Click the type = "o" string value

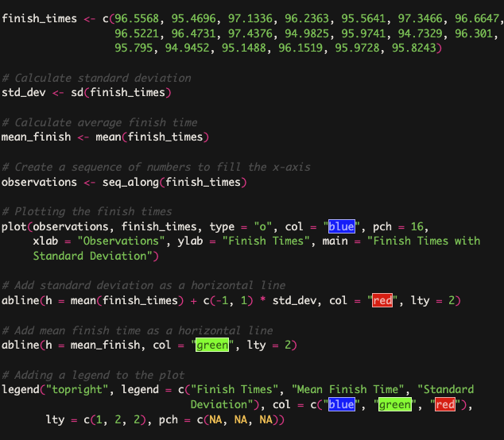[x=263, y=226]
